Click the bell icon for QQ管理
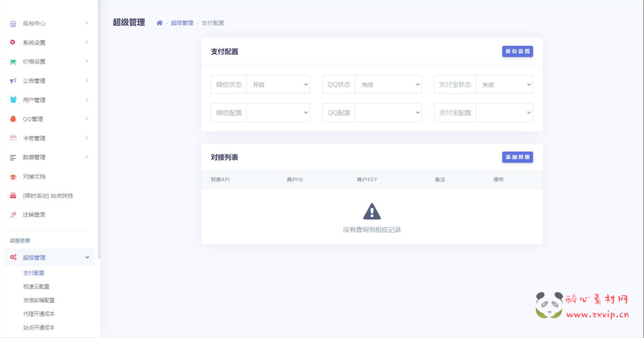The width and height of the screenshot is (644, 338). pos(13,119)
